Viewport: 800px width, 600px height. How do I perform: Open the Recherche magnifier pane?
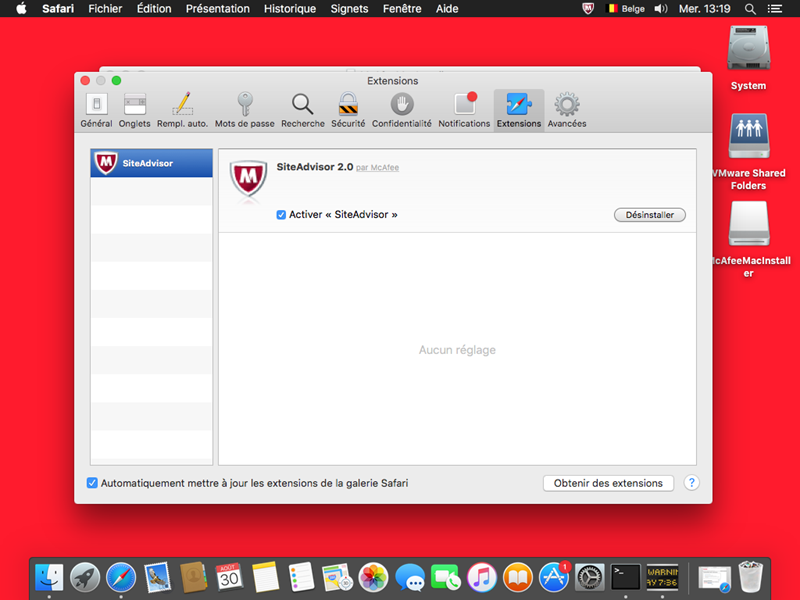coord(303,110)
